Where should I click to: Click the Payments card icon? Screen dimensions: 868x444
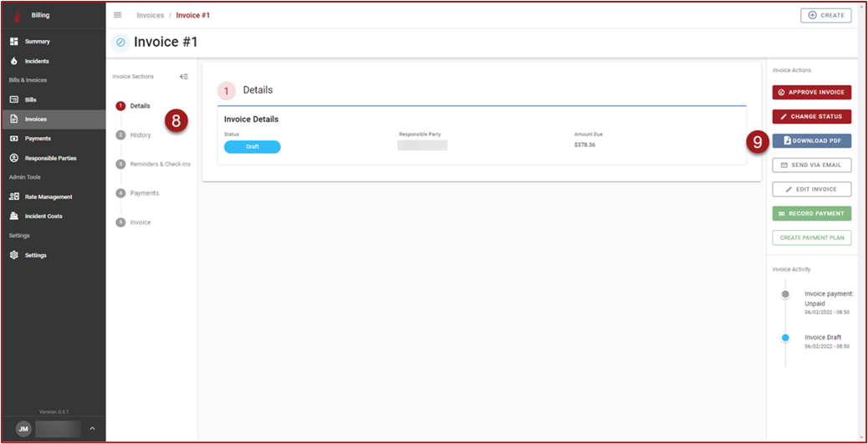tap(14, 138)
